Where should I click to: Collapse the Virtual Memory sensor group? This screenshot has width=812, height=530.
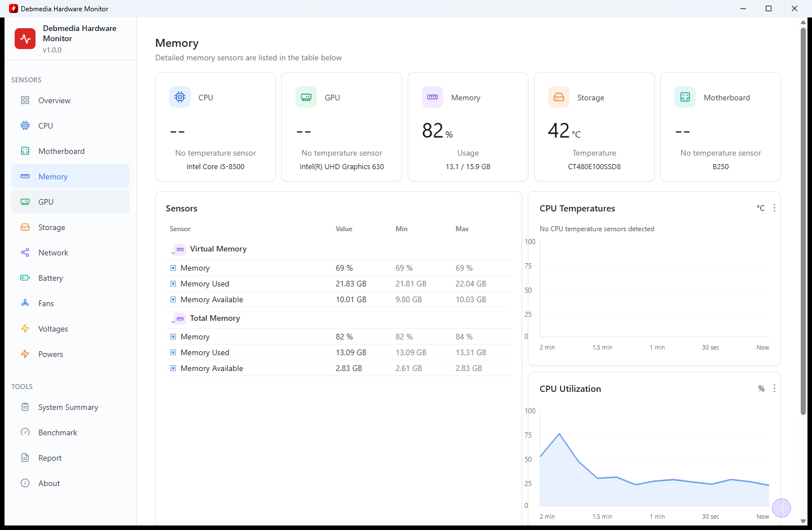tap(173, 253)
